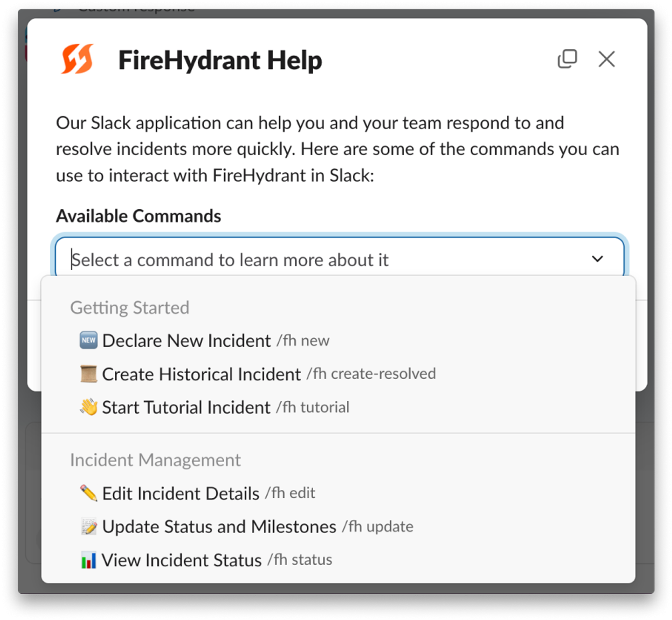Click the NEW badge emoji icon
This screenshot has width=672, height=620.
[x=89, y=340]
